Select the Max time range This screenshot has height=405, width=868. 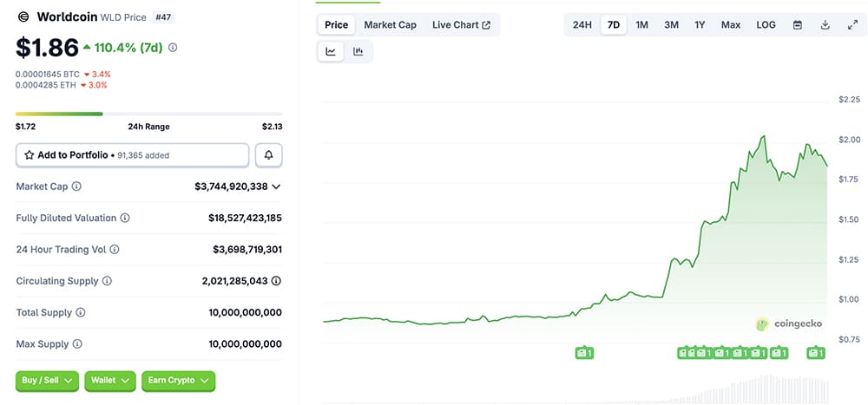(x=731, y=25)
